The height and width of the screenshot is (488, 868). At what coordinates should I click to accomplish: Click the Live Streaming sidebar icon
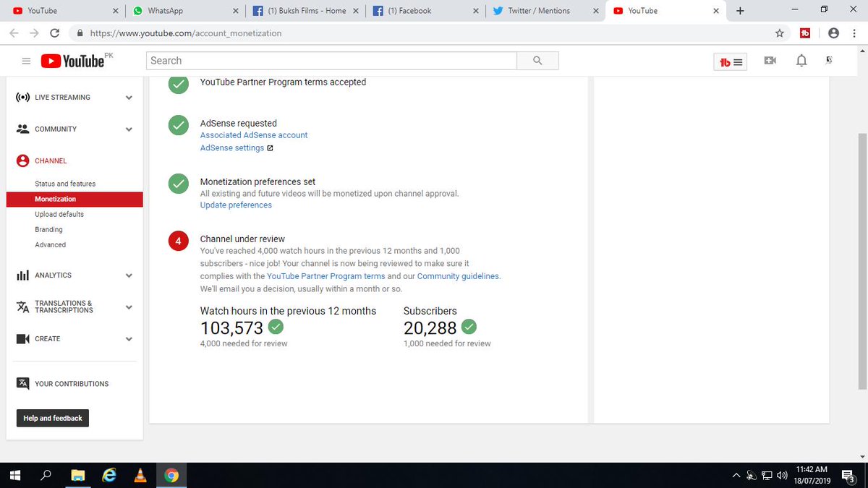pyautogui.click(x=22, y=97)
